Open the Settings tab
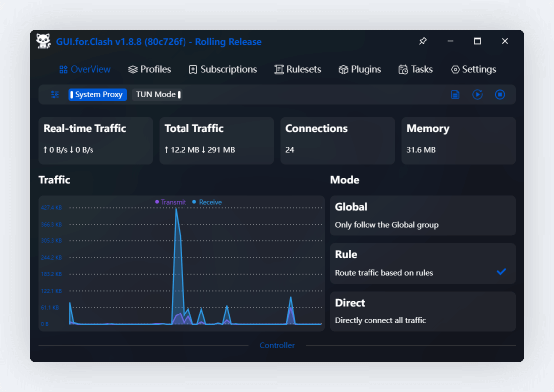The image size is (554, 392). click(473, 69)
